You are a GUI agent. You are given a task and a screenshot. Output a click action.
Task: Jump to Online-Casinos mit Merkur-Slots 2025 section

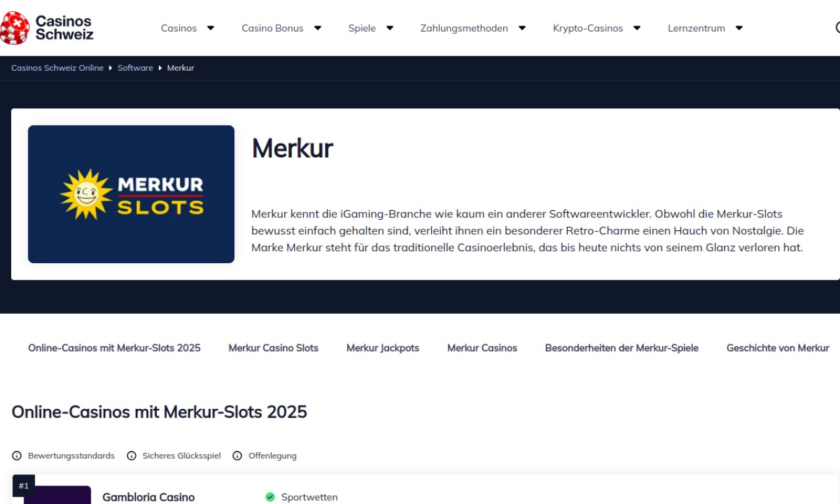[x=114, y=348]
